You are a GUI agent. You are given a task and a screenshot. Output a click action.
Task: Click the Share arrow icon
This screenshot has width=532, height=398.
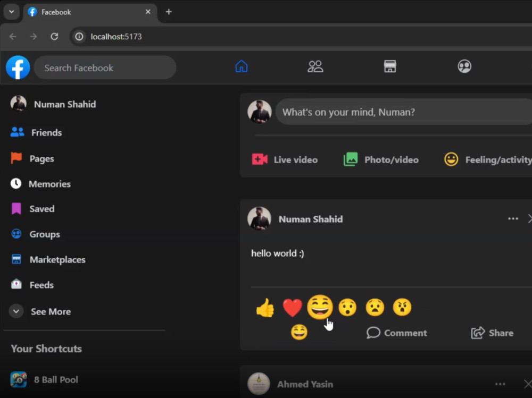point(478,333)
